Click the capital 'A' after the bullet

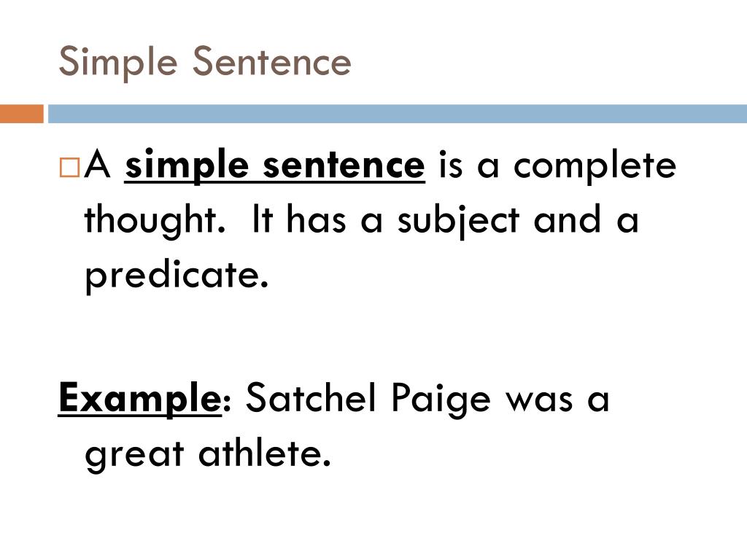pyautogui.click(x=98, y=164)
